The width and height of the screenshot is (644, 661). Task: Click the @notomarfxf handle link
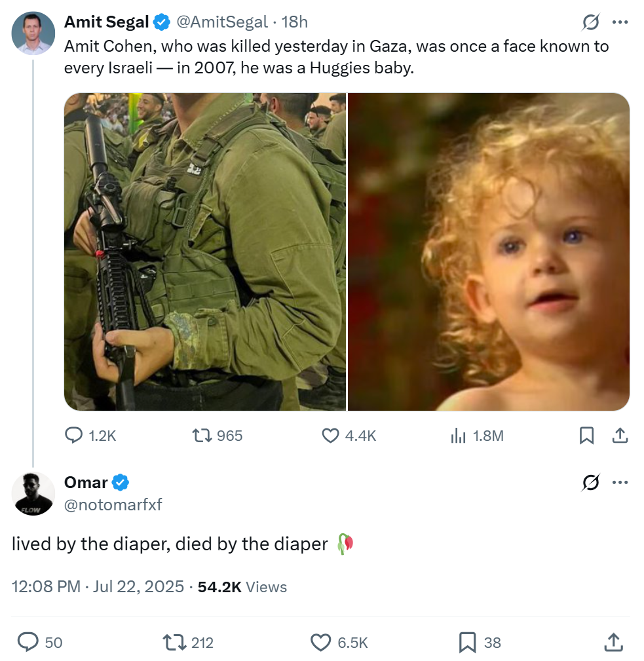(113, 504)
